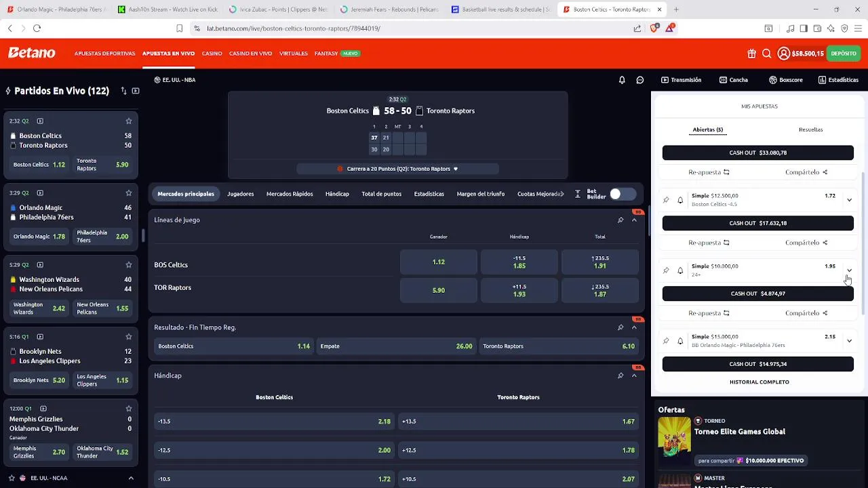This screenshot has width=868, height=488.
Task: Open stream icon for Boston Celtics match
Action: pyautogui.click(x=40, y=121)
